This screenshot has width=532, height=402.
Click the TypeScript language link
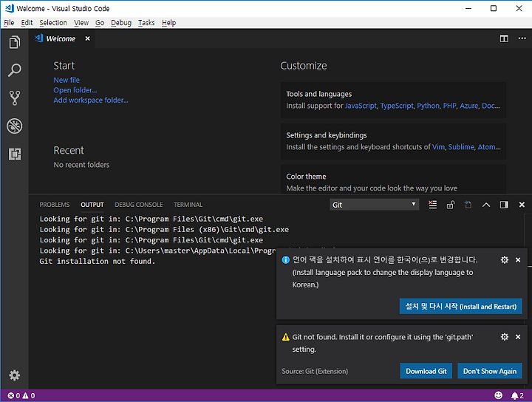(x=397, y=106)
